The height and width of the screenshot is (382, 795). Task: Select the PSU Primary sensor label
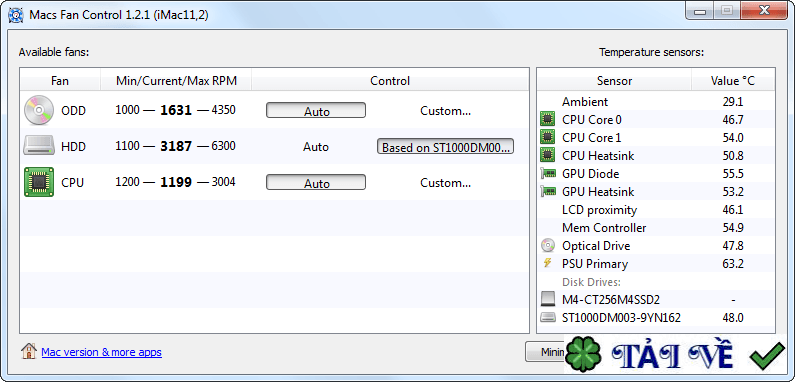(x=595, y=264)
